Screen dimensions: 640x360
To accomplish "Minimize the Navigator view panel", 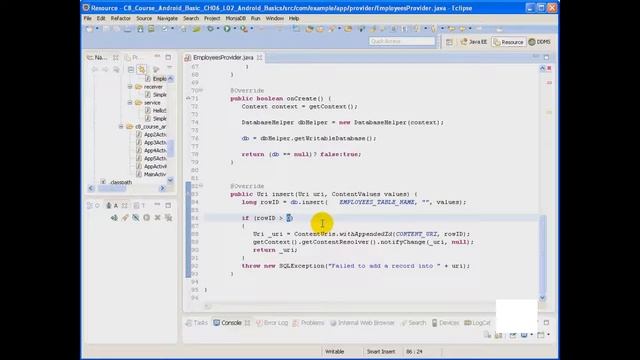I will coord(157,57).
